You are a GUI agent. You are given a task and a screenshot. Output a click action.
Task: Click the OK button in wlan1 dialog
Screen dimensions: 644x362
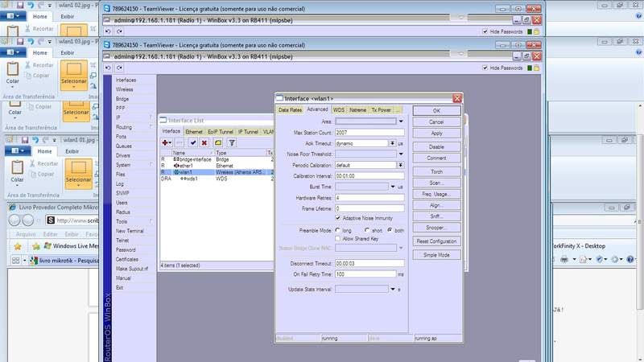click(436, 111)
